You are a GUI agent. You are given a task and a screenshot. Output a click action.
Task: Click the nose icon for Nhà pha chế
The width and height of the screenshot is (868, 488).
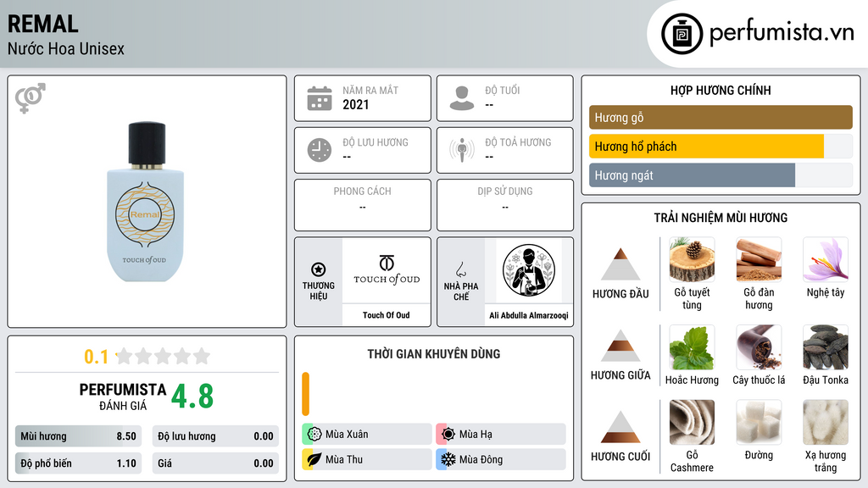tap(460, 270)
